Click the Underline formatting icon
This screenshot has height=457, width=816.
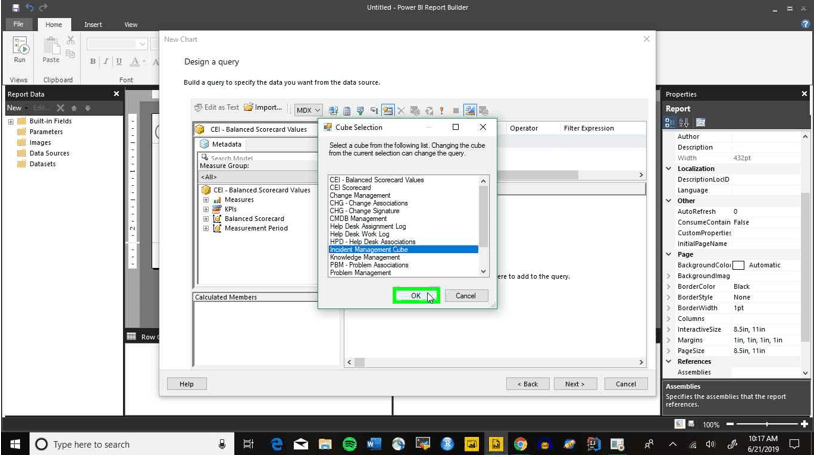(119, 61)
